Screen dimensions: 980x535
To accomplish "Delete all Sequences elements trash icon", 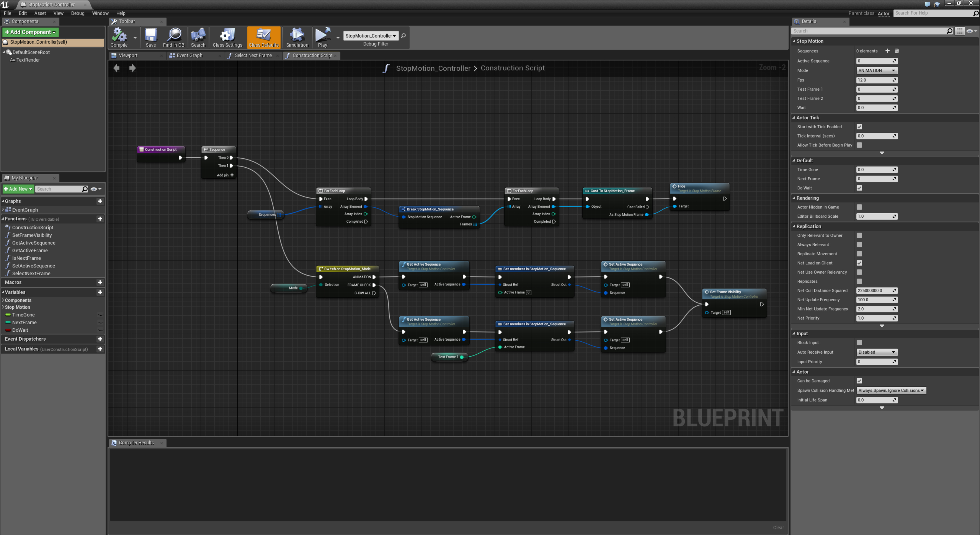I will point(897,51).
